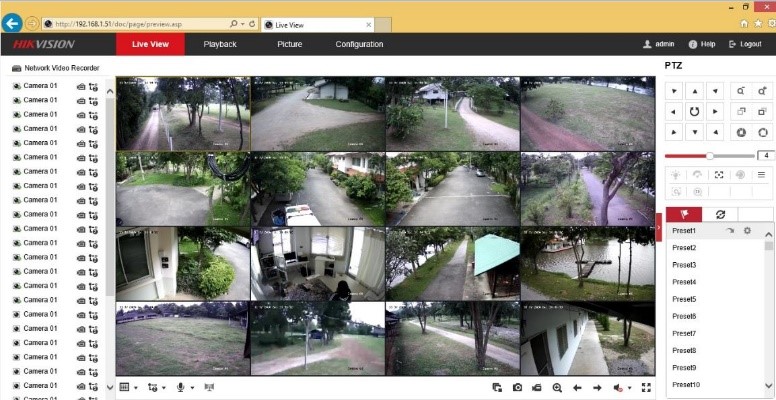Open Live View tab in Hikvision header

coord(150,44)
